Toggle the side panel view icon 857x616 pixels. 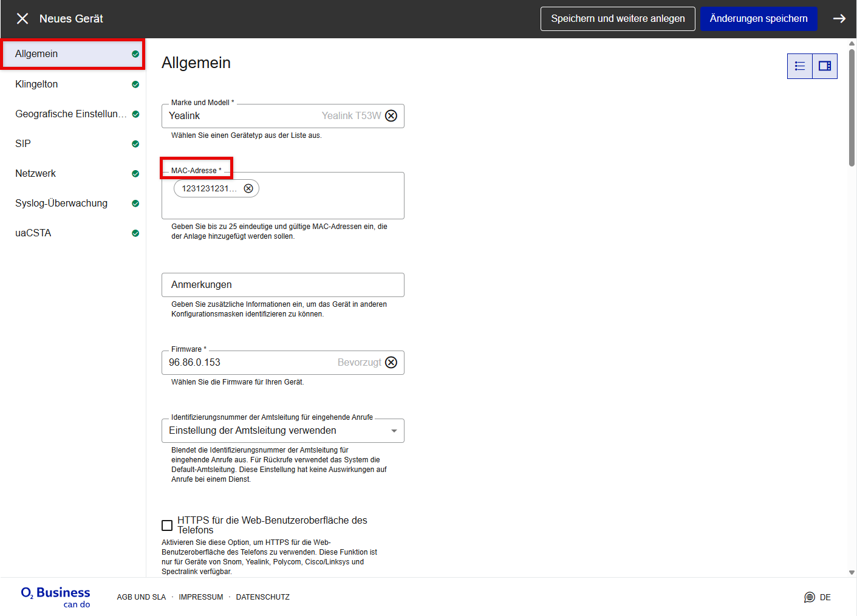(x=824, y=66)
